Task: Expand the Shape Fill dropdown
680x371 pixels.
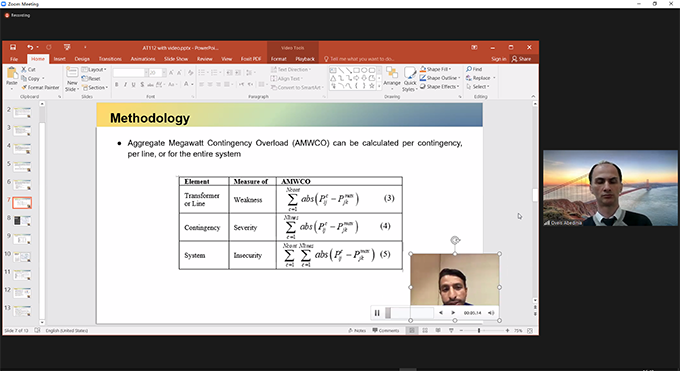Action: click(x=435, y=69)
